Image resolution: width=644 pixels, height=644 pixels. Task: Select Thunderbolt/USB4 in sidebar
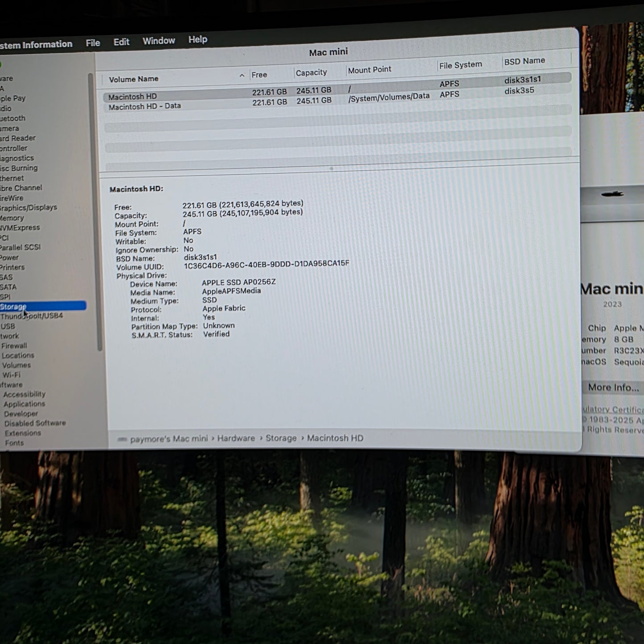tap(32, 316)
